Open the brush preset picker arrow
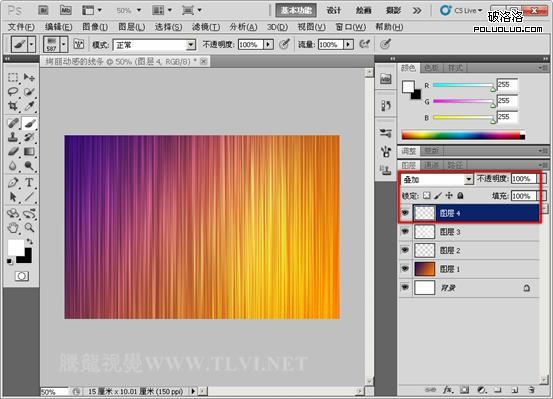Screen dimensions: 553x399 click(63, 44)
